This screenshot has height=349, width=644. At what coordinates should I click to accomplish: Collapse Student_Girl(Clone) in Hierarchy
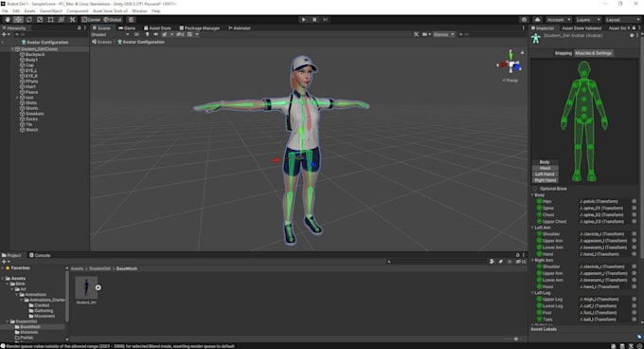click(x=12, y=49)
